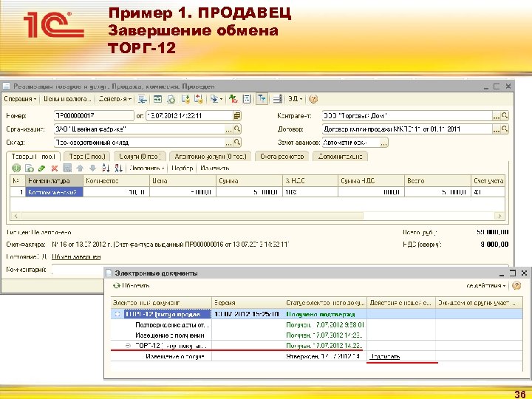Screen dimensions: 532x399
Task: Click the goods table right scroll arrow
Action: click(x=499, y=216)
